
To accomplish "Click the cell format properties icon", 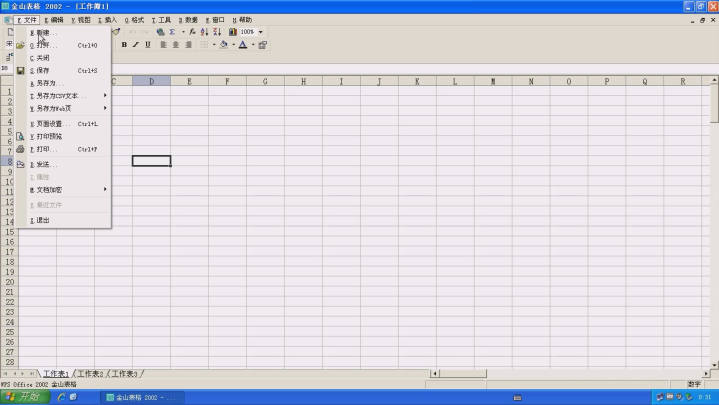I will (263, 44).
